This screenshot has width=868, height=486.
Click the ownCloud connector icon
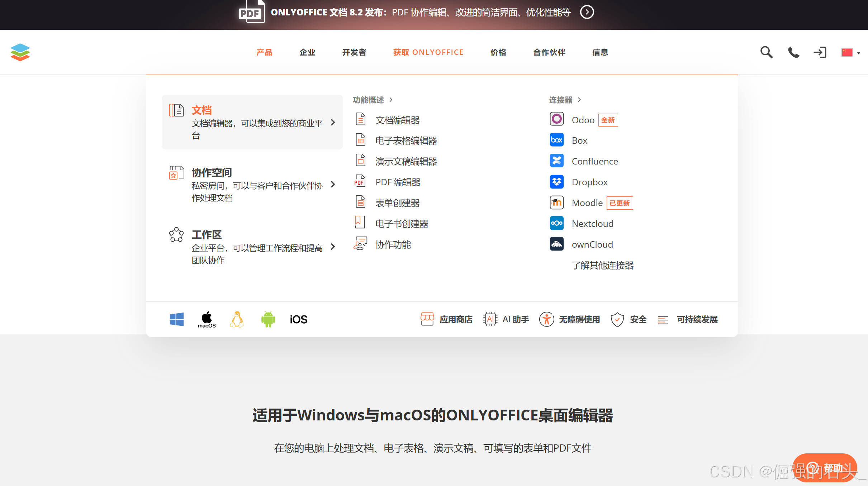[x=556, y=244]
